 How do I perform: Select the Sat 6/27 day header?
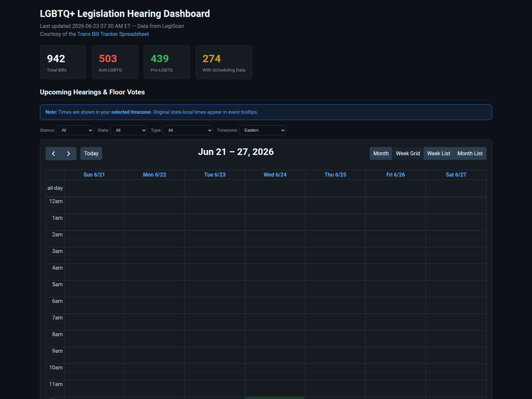(456, 175)
